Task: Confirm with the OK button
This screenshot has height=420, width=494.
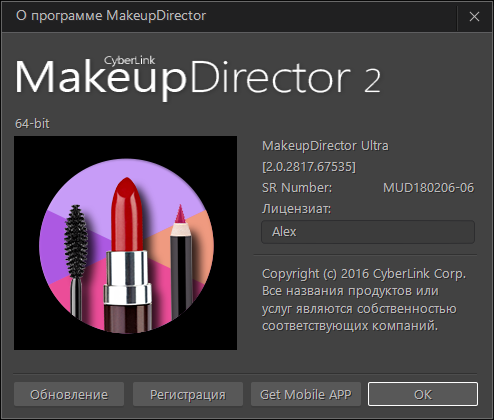Action: click(423, 394)
